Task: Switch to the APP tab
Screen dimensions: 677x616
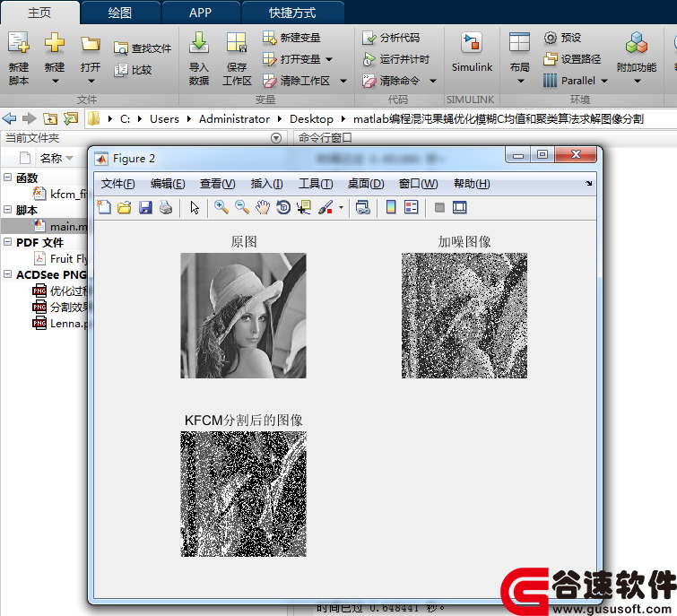Action: click(200, 13)
